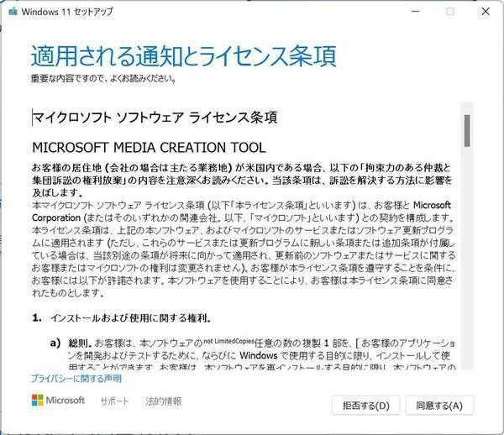Viewport: 504px width, 435px height.
Task: Minimize the Windows 11 setup window
Action: pos(416,12)
